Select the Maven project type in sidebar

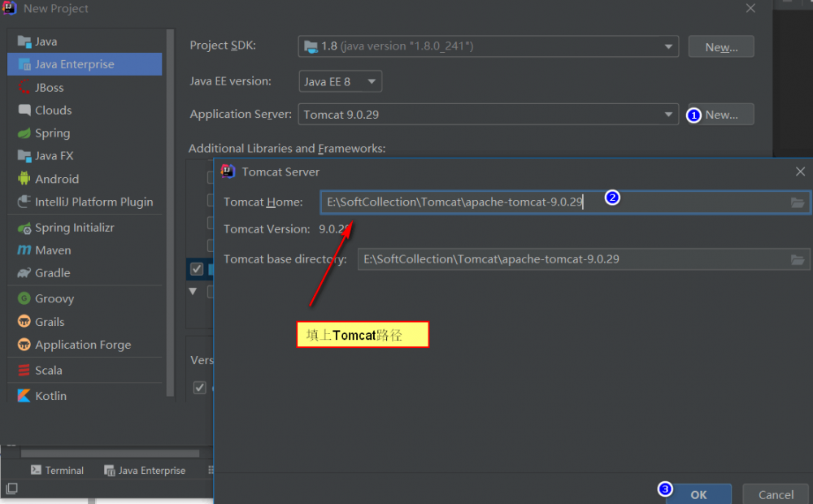coord(49,250)
